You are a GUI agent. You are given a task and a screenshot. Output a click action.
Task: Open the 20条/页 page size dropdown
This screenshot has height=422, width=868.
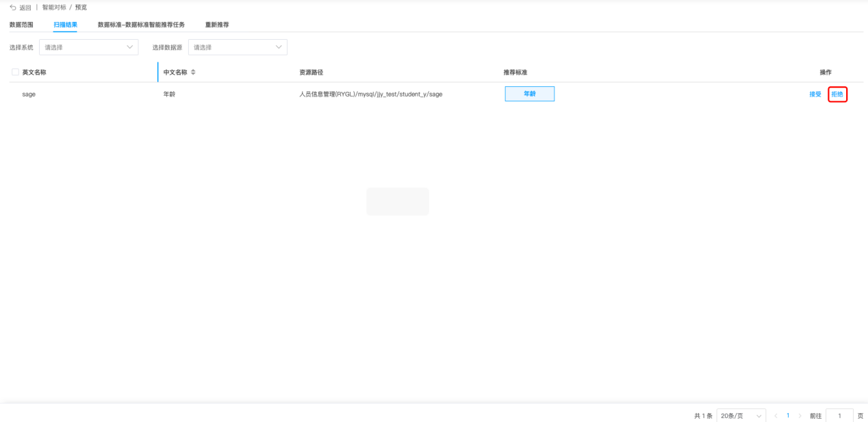(x=741, y=416)
